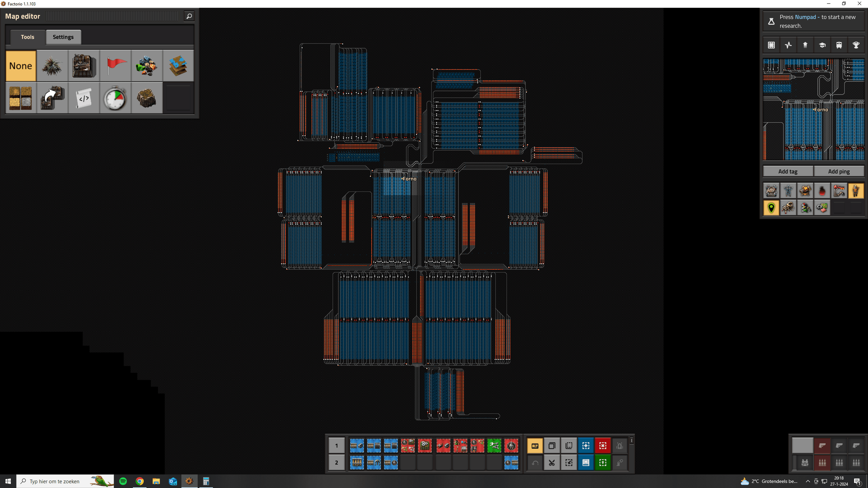Click the Windows search box in taskbar
Image resolution: width=868 pixels, height=488 pixels.
(65, 481)
